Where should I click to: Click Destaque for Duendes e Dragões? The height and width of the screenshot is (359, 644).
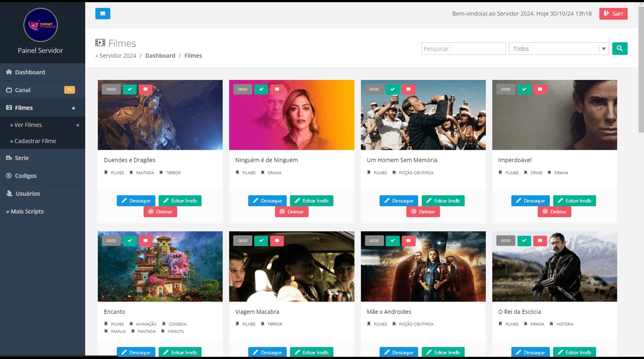(x=136, y=201)
